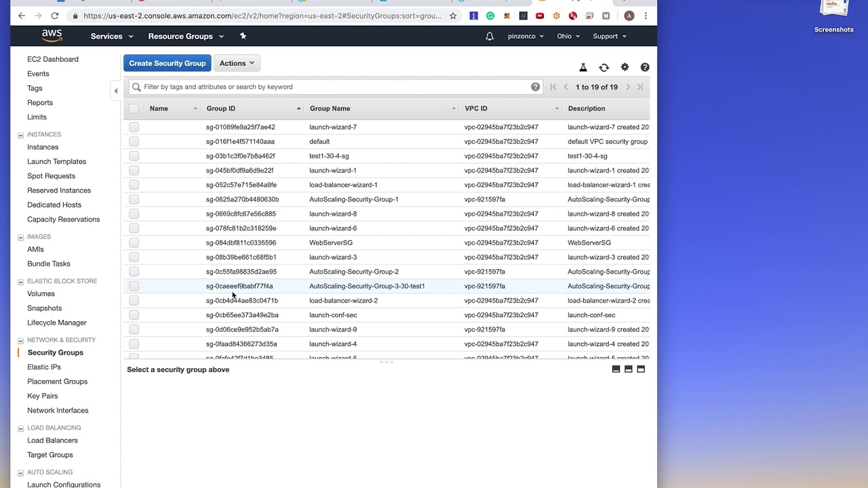
Task: Open Launch Templates page
Action: (x=57, y=161)
